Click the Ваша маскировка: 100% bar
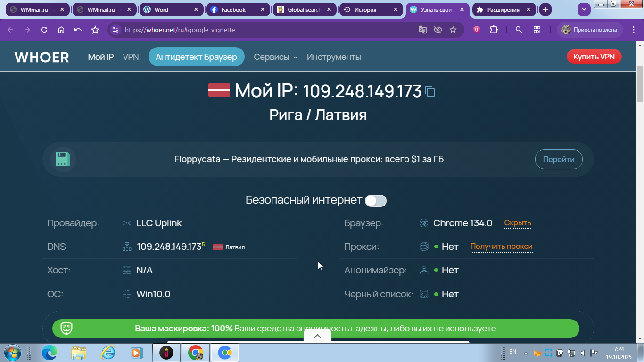 click(x=315, y=329)
